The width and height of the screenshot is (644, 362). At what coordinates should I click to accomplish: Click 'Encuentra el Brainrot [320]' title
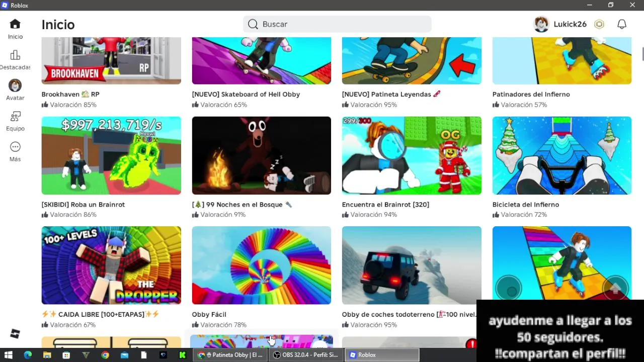(x=385, y=205)
